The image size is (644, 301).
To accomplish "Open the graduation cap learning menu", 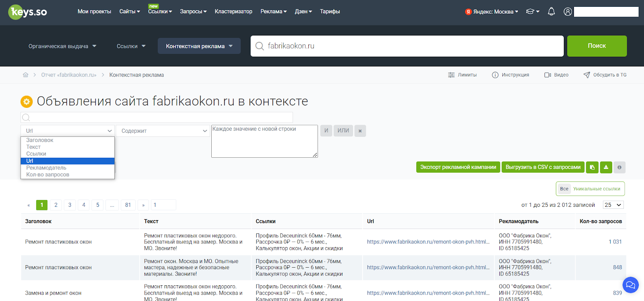I will click(x=533, y=12).
